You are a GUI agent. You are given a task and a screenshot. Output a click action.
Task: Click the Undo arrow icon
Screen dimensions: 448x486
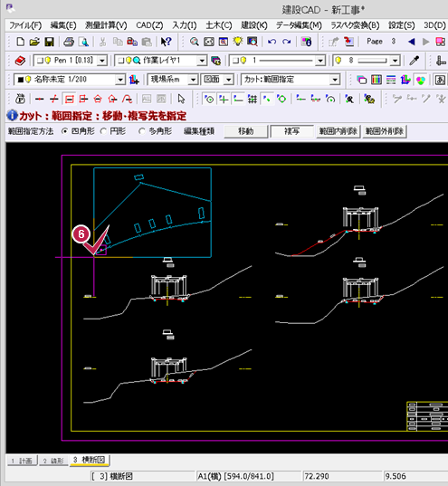(x=272, y=42)
